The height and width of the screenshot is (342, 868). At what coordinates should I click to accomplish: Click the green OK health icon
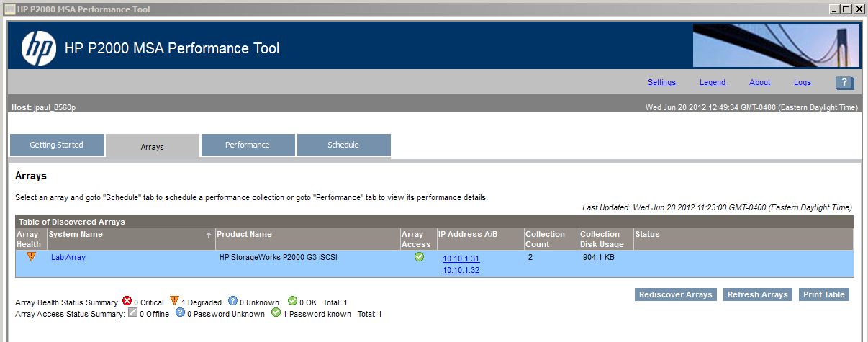292,302
